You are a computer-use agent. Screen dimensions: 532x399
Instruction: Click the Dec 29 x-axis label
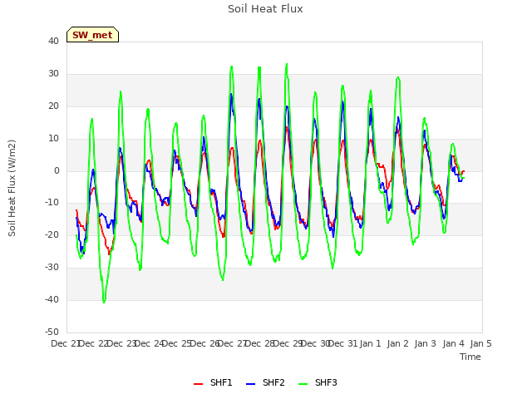tap(288, 343)
